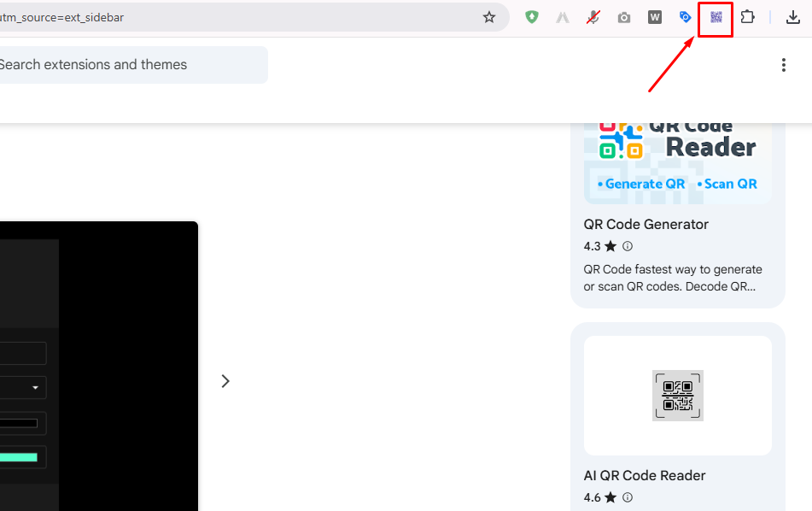
Task: Click the teal color bar in preview
Action: click(x=19, y=457)
